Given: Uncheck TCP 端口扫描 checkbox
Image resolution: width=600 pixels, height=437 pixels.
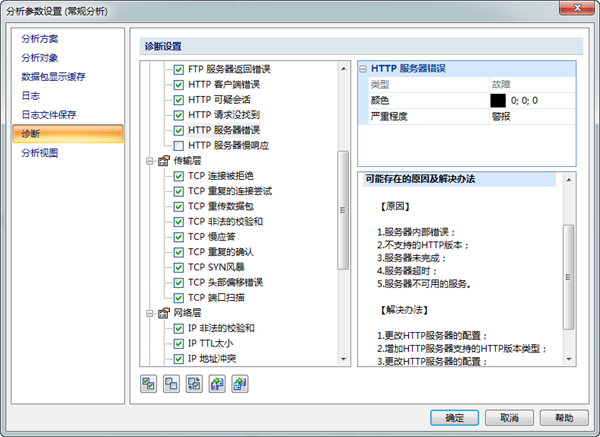Looking at the screenshot, I should [x=178, y=298].
